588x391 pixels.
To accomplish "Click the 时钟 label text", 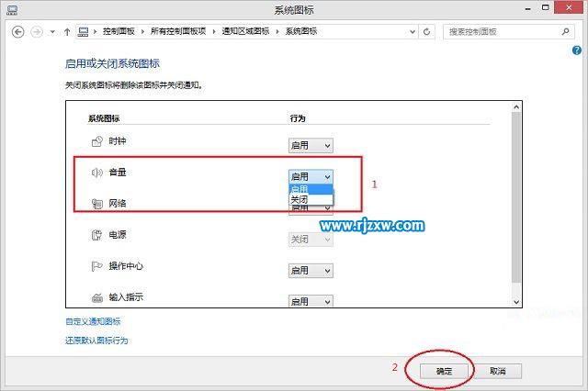I will (118, 141).
